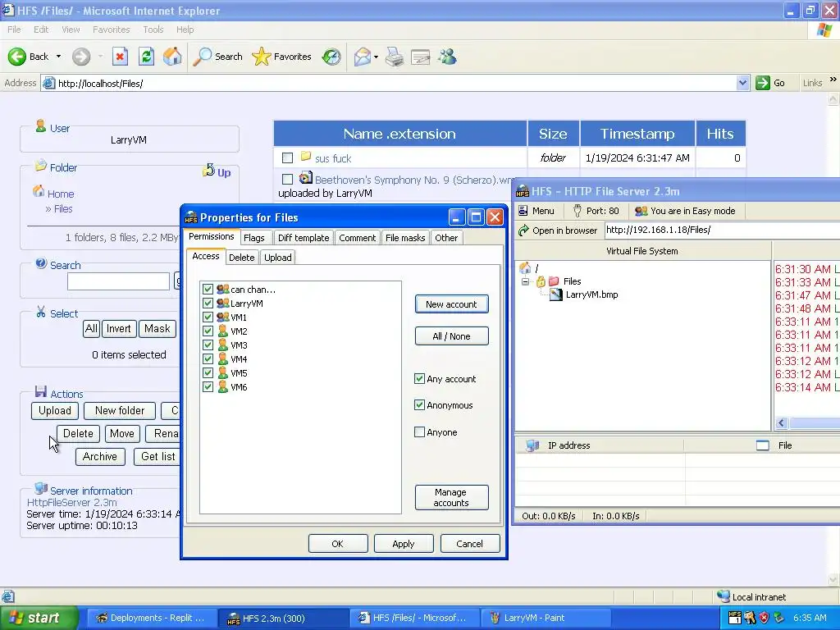Click the webpage Search input field
Screen dimensions: 840x630
(118, 281)
